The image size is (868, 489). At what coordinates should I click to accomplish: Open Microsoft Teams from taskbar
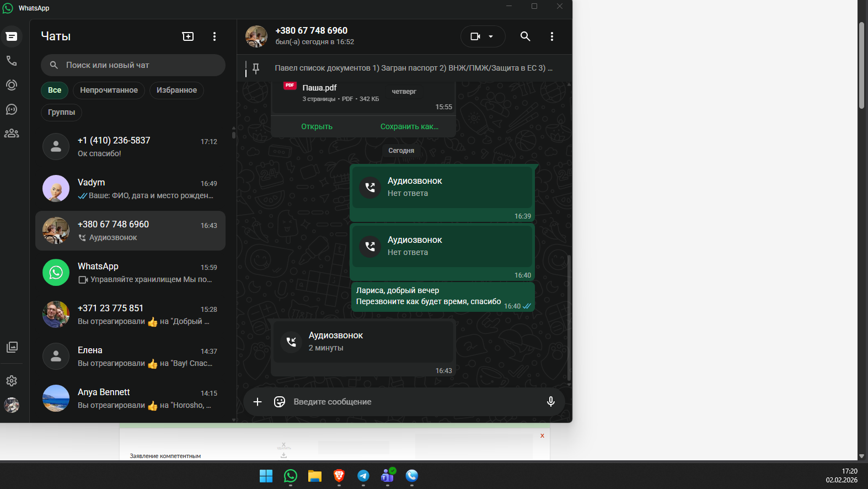[x=388, y=476]
